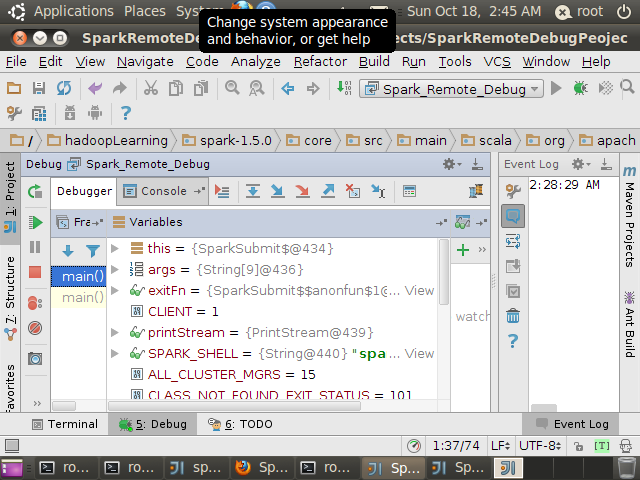Undo the last action with the purple arrow
This screenshot has width=640, height=480.
pos(95,88)
